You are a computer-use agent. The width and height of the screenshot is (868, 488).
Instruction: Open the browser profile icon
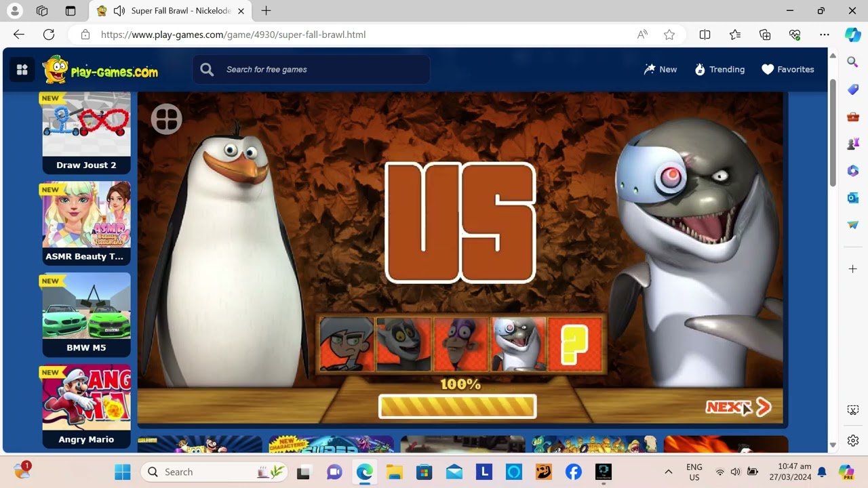click(x=14, y=11)
